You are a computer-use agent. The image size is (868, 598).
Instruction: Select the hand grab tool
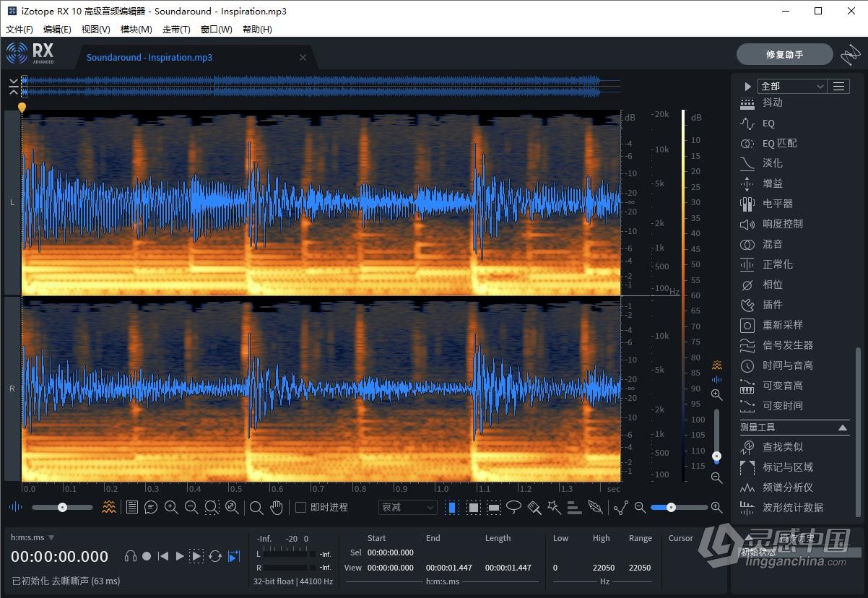pos(277,508)
